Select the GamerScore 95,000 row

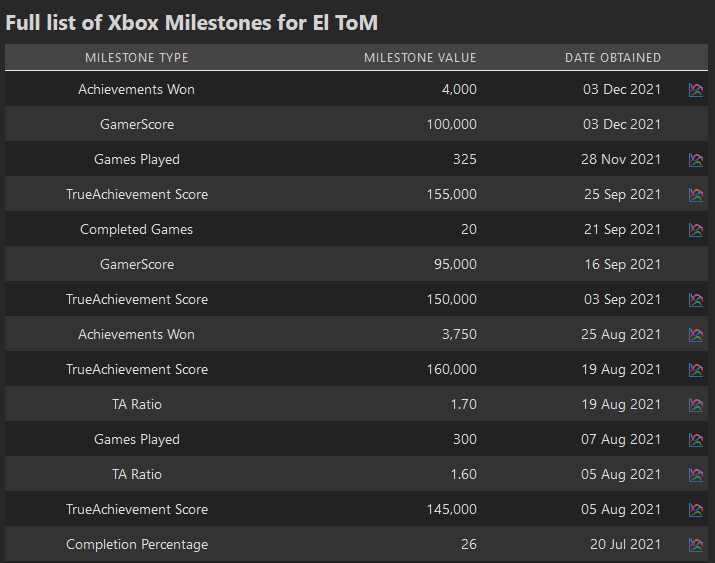tap(356, 264)
